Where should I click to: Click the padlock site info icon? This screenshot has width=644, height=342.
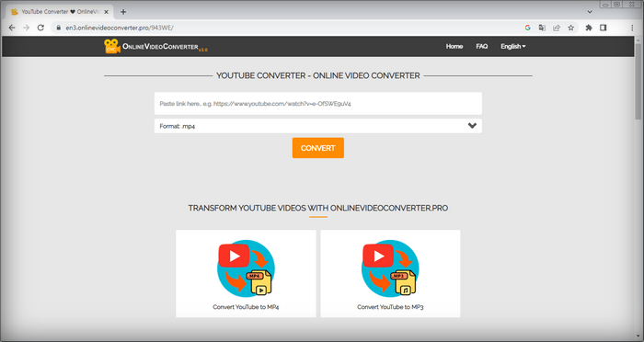click(x=58, y=28)
